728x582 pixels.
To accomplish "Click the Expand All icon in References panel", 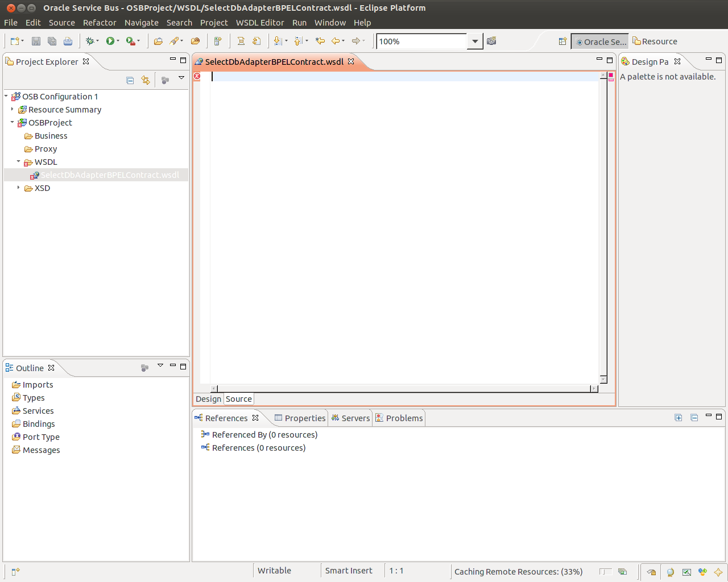I will pos(679,418).
